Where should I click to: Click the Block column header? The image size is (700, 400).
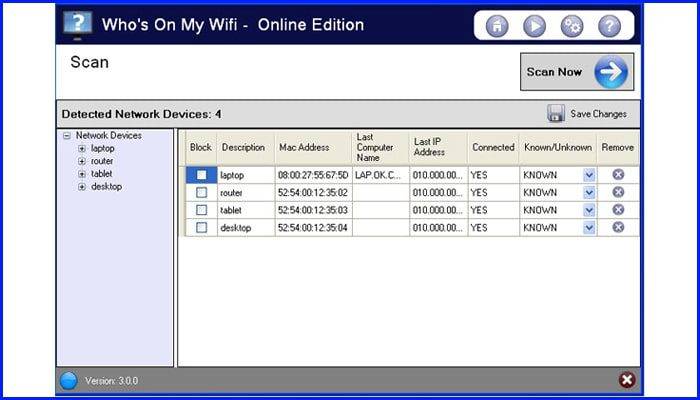coord(201,147)
